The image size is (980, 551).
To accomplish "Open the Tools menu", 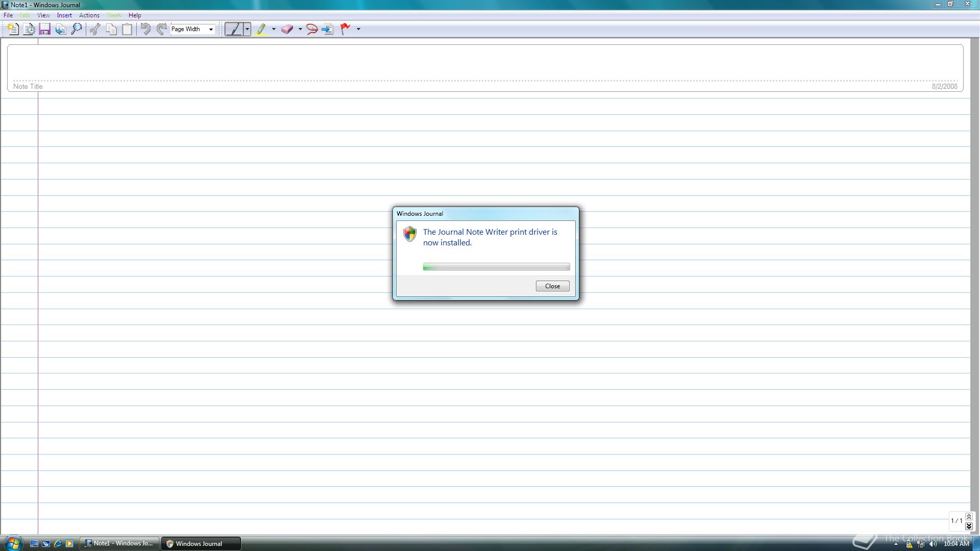I will click(x=114, y=15).
